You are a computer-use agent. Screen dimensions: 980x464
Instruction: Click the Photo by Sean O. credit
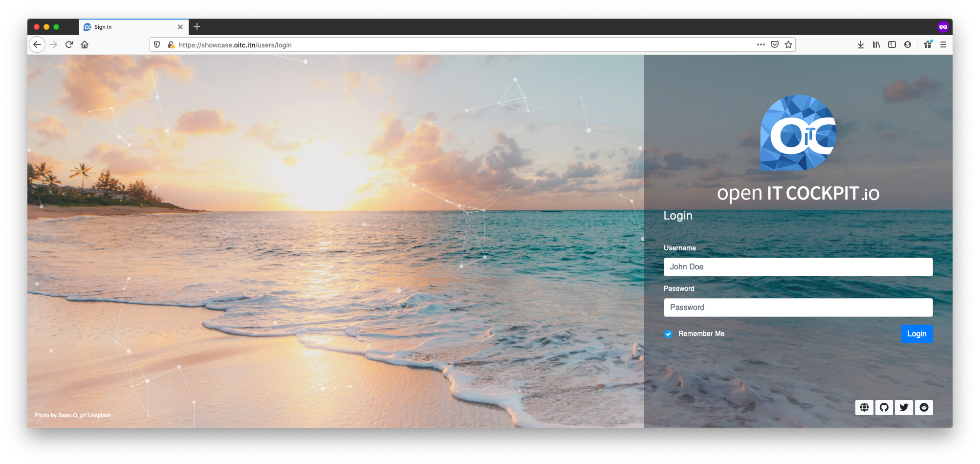[x=73, y=415]
